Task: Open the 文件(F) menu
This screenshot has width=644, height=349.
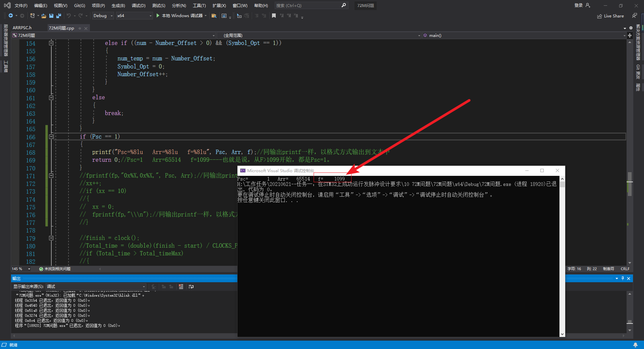Action: [x=21, y=5]
